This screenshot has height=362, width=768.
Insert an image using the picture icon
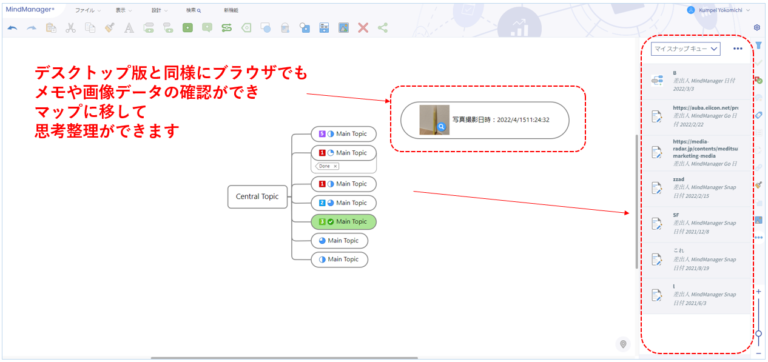point(343,28)
